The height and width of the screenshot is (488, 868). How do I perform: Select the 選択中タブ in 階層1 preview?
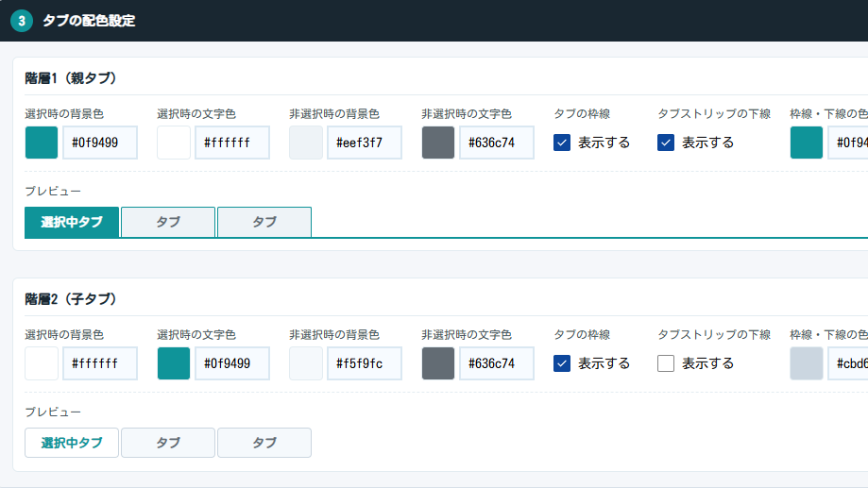(72, 222)
